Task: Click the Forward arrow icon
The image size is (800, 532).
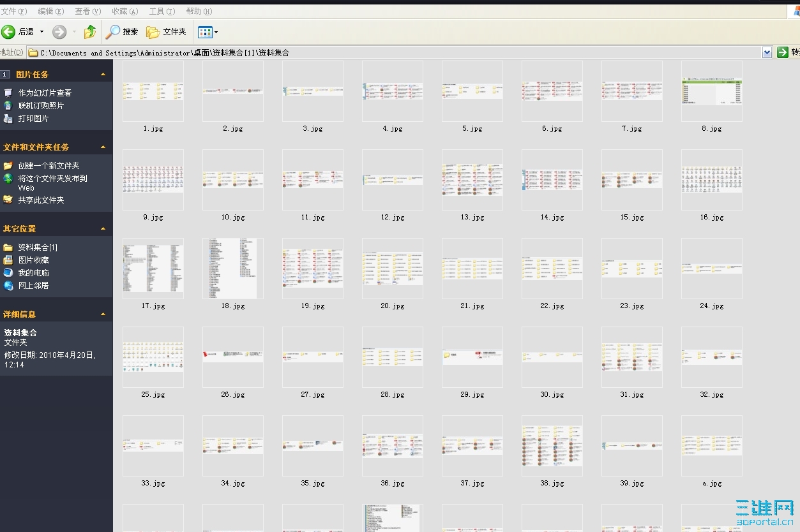Action: tap(59, 32)
